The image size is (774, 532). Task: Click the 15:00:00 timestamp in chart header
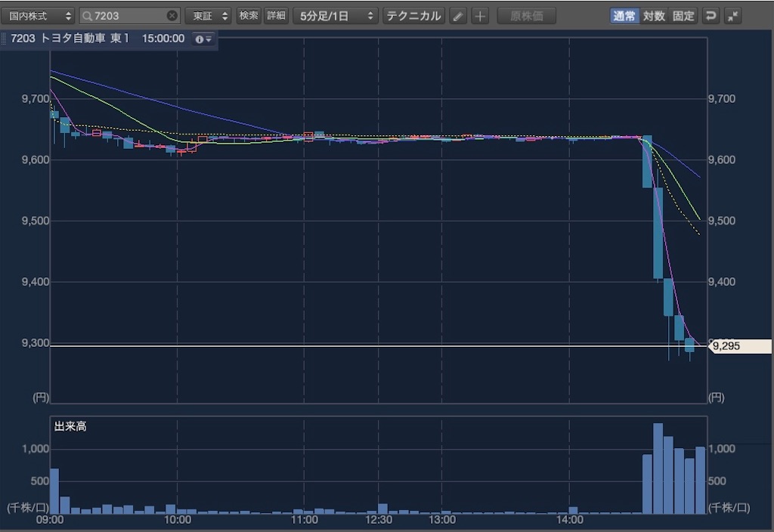tap(163, 39)
